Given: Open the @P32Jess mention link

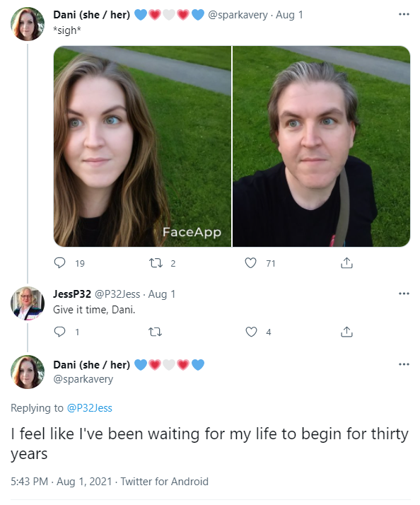Looking at the screenshot, I should (x=90, y=408).
